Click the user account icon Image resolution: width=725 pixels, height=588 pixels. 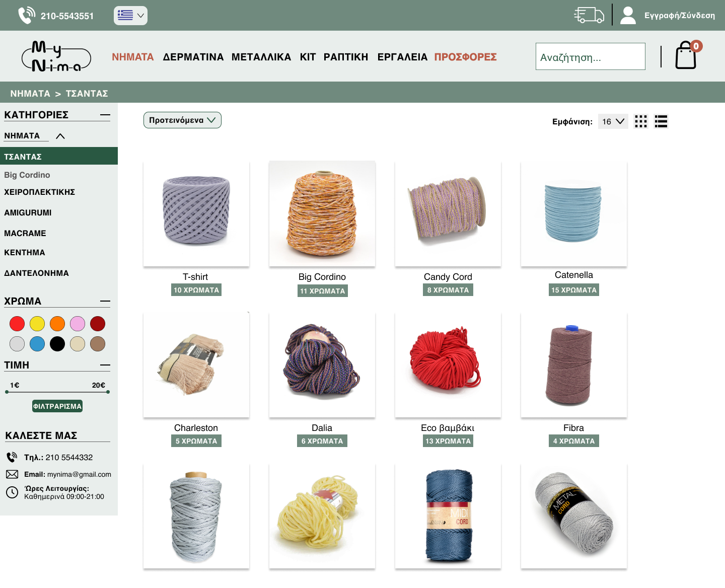click(x=628, y=15)
